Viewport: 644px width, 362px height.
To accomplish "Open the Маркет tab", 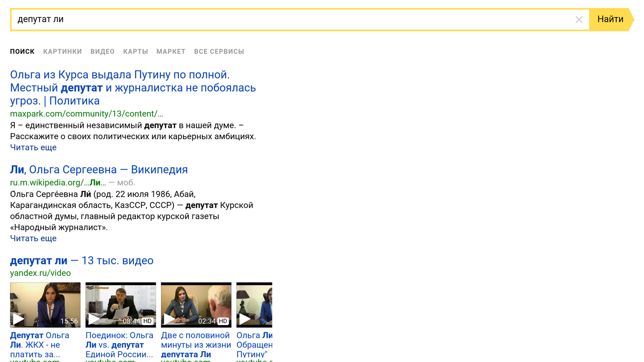I will (x=171, y=51).
